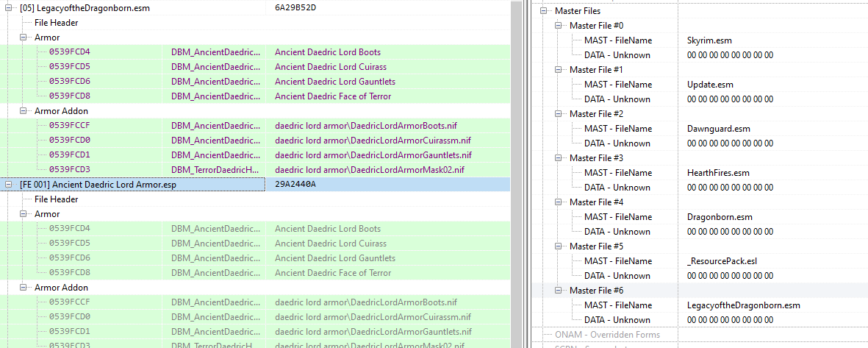
Task: Click purple DaedricLordArmorGauntlets.nif path
Action: tap(373, 155)
